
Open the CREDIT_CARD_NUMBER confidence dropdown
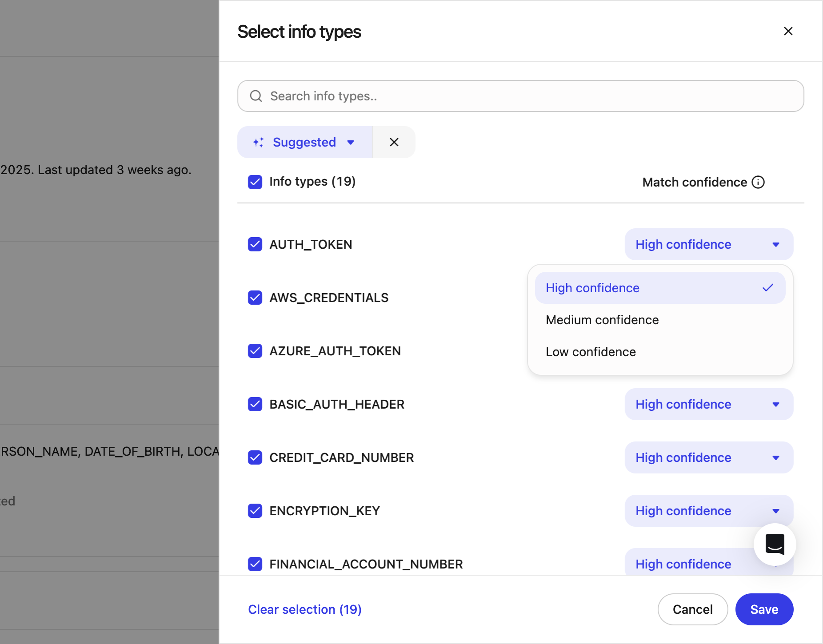pos(709,457)
